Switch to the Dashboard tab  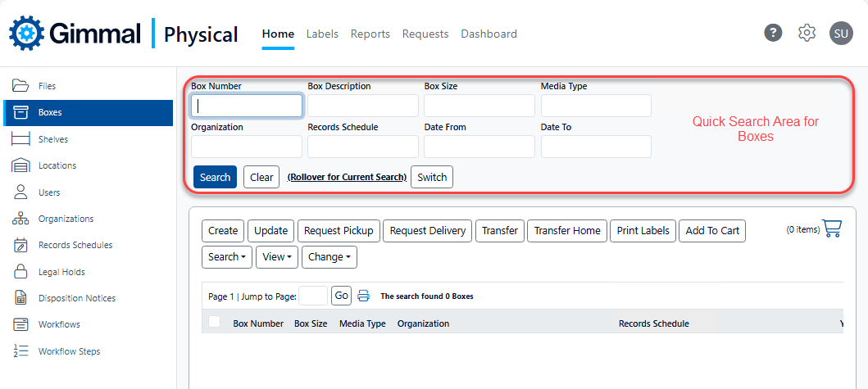point(489,34)
